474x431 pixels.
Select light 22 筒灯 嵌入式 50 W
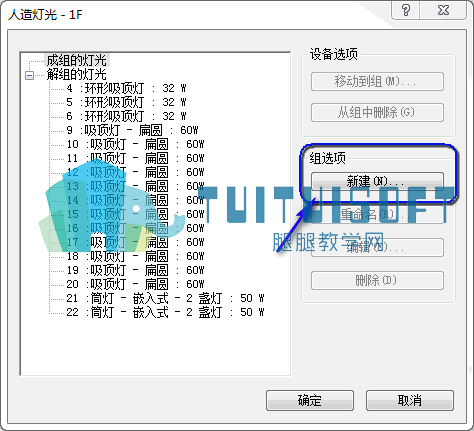coord(165,312)
